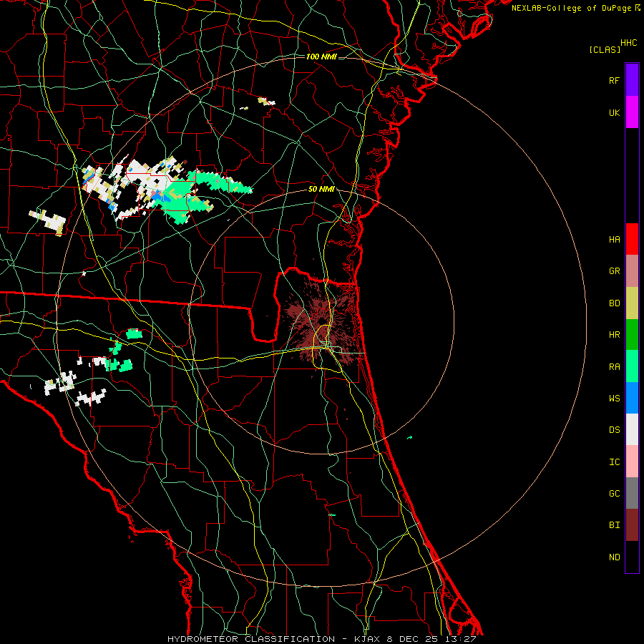
Task: Click the 50 NMI range ring label
Action: (x=321, y=189)
